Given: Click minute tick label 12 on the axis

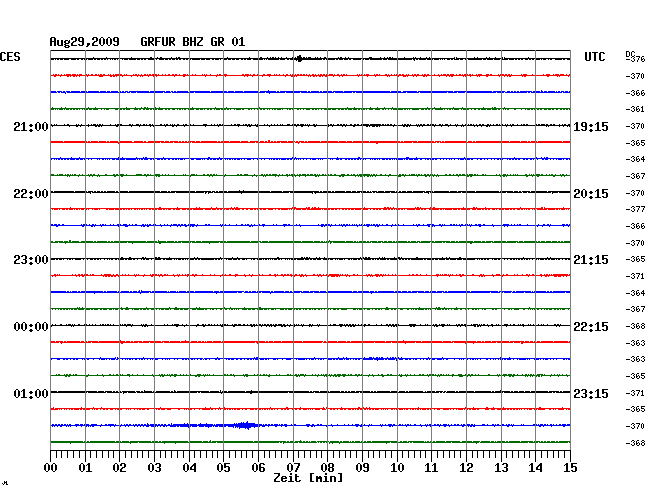Looking at the screenshot, I should (466, 468).
